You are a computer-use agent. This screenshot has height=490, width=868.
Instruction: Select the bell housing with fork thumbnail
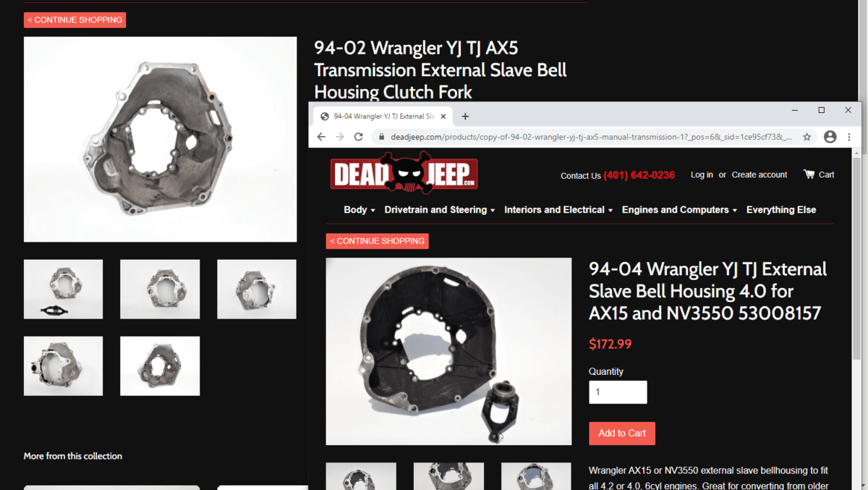[63, 290]
